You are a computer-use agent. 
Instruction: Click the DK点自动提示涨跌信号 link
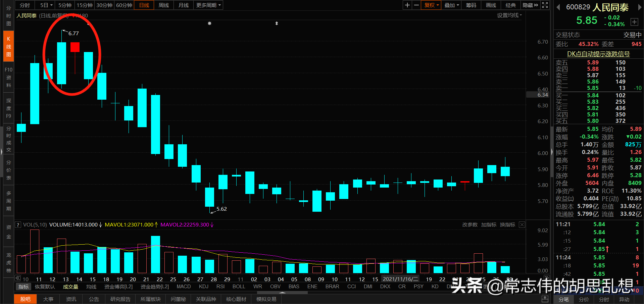coord(598,54)
